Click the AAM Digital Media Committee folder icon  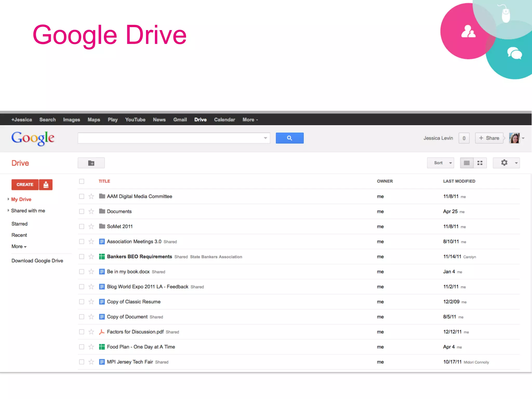102,196
